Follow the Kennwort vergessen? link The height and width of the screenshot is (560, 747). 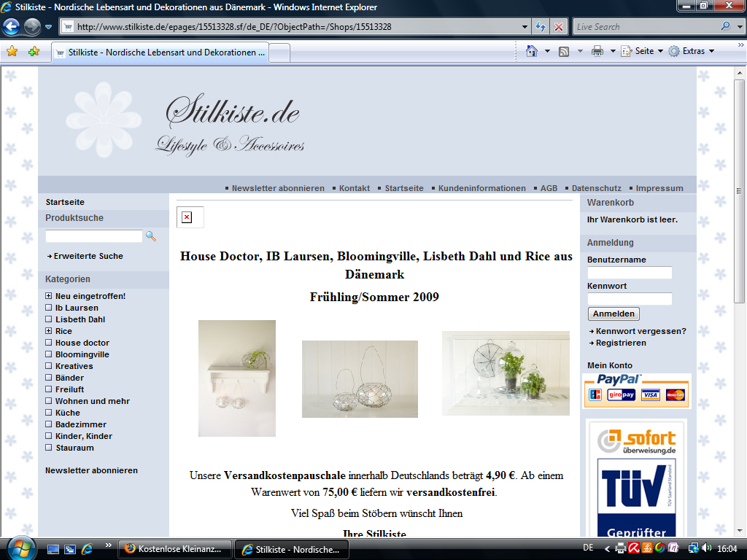[x=640, y=331]
